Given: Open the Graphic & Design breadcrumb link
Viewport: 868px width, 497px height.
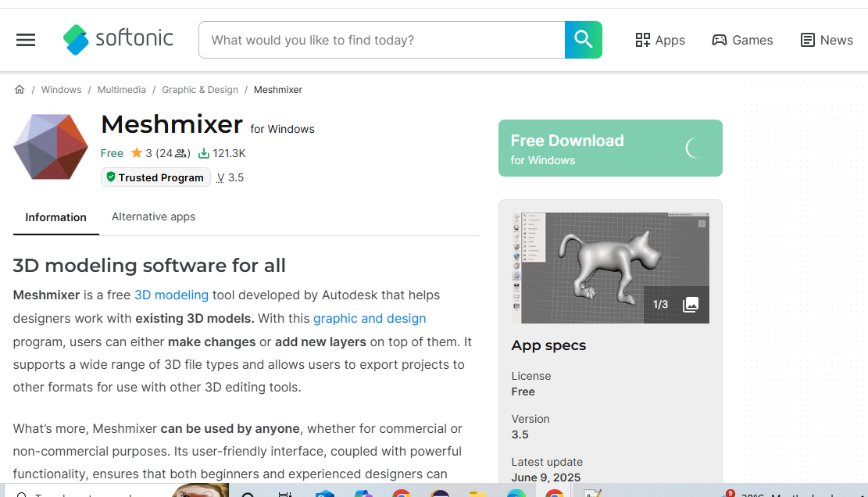Looking at the screenshot, I should pos(200,90).
